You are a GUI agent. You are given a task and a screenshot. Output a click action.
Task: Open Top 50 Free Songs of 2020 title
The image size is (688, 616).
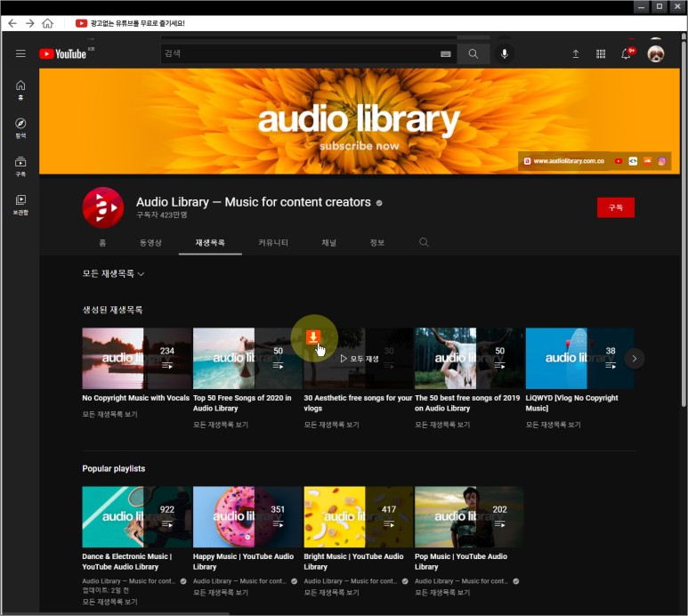tap(242, 402)
